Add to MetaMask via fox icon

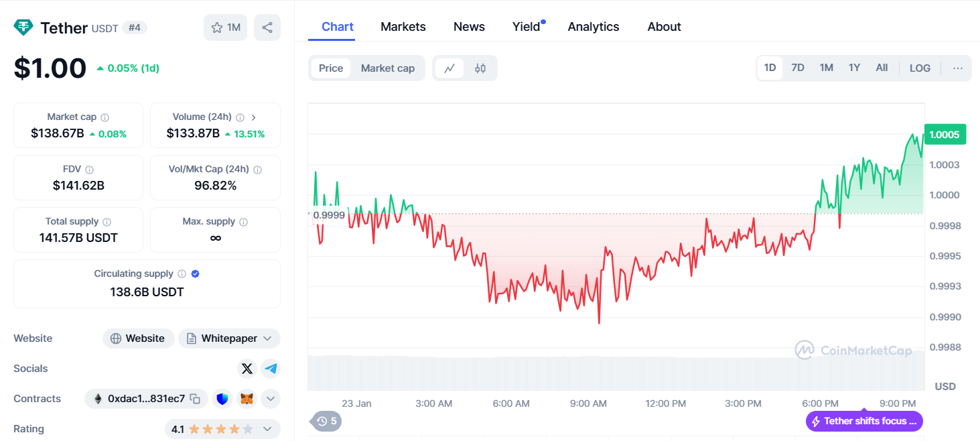[x=247, y=399]
